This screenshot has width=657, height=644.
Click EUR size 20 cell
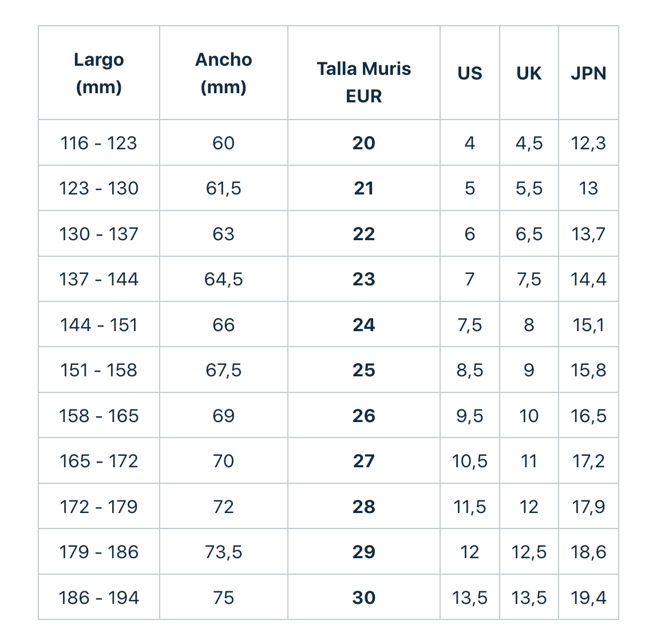click(x=363, y=143)
